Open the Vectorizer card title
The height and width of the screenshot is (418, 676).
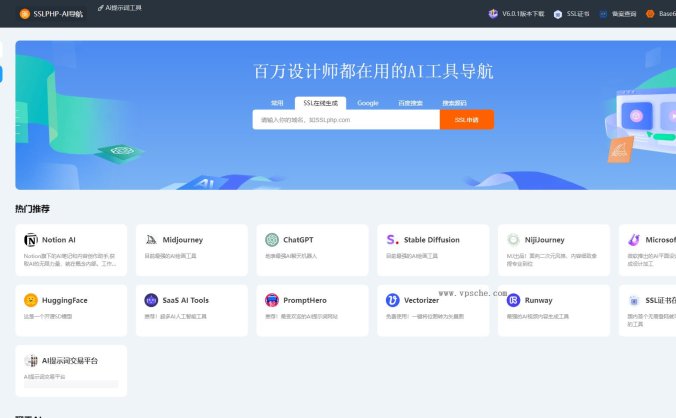tap(421, 300)
